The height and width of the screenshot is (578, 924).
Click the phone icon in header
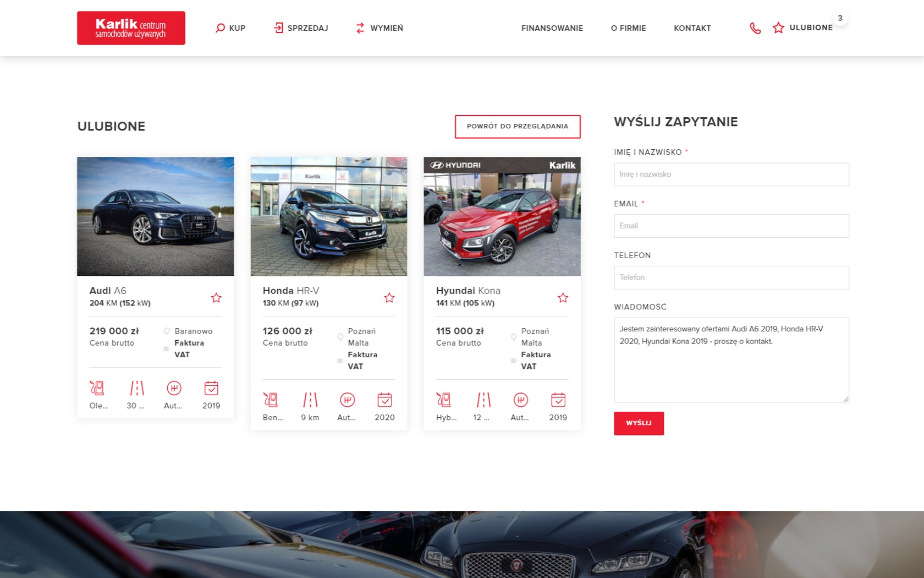pos(755,28)
